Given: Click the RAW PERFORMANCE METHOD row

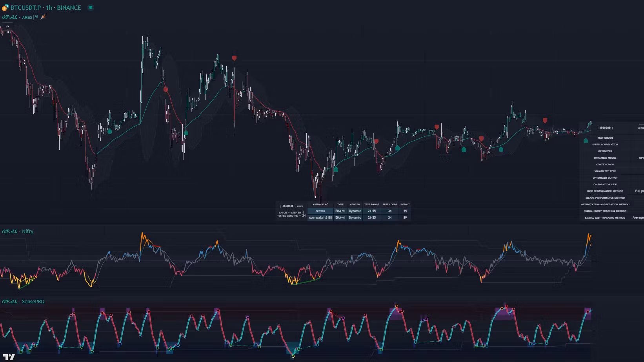Looking at the screenshot, I should pos(605,191).
